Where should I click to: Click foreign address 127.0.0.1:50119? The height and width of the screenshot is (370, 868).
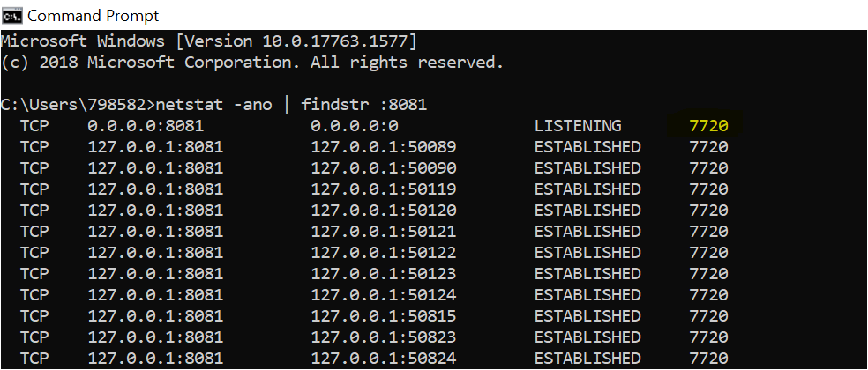384,189
